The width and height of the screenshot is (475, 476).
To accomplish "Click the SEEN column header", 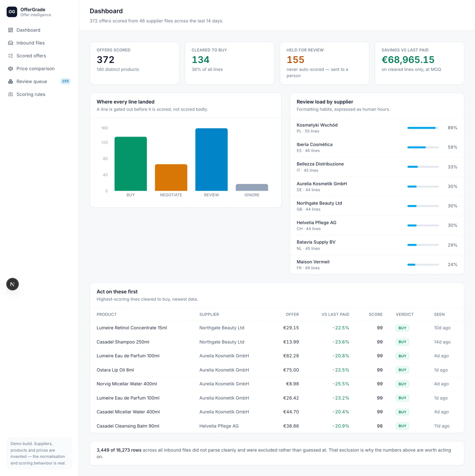I will pyautogui.click(x=439, y=314).
